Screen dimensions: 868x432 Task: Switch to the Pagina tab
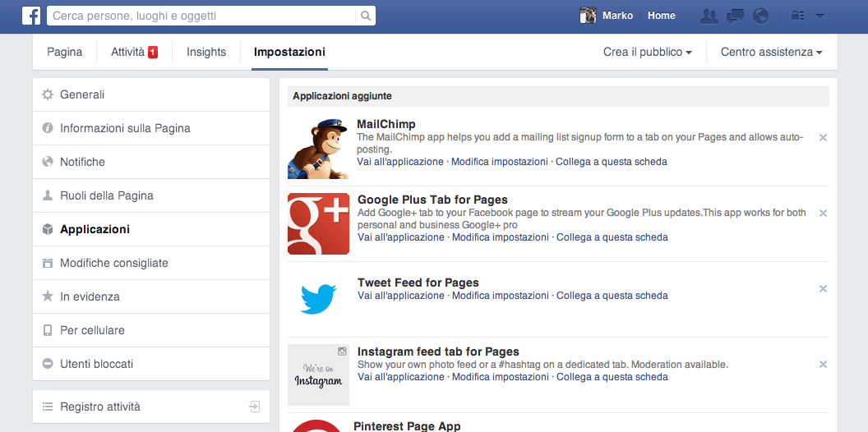(x=65, y=52)
